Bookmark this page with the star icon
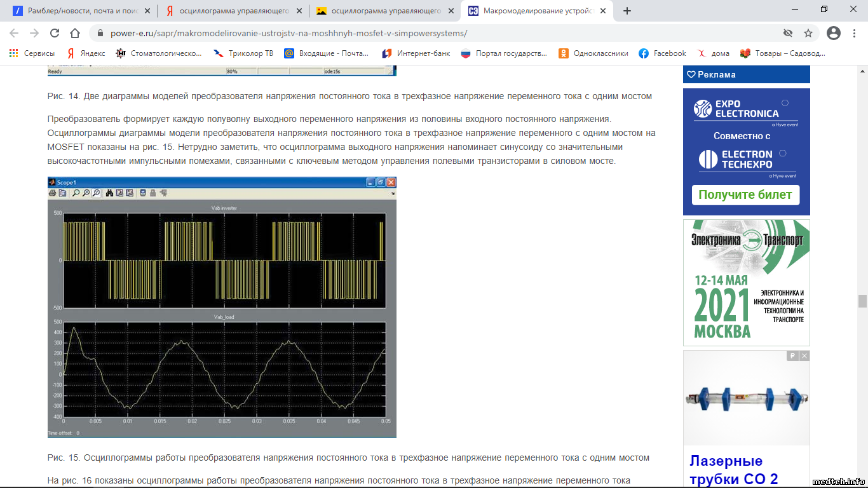The width and height of the screenshot is (868, 488). click(x=808, y=33)
